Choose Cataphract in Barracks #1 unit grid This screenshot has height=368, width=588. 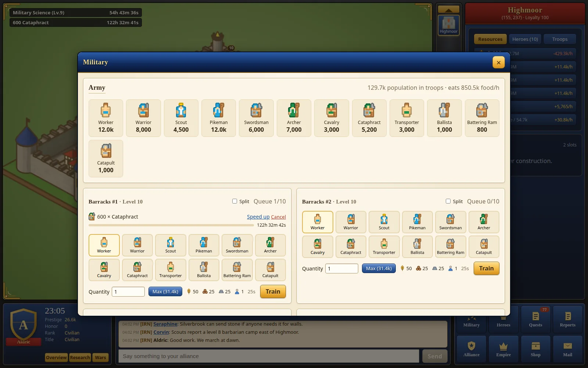coord(137,270)
